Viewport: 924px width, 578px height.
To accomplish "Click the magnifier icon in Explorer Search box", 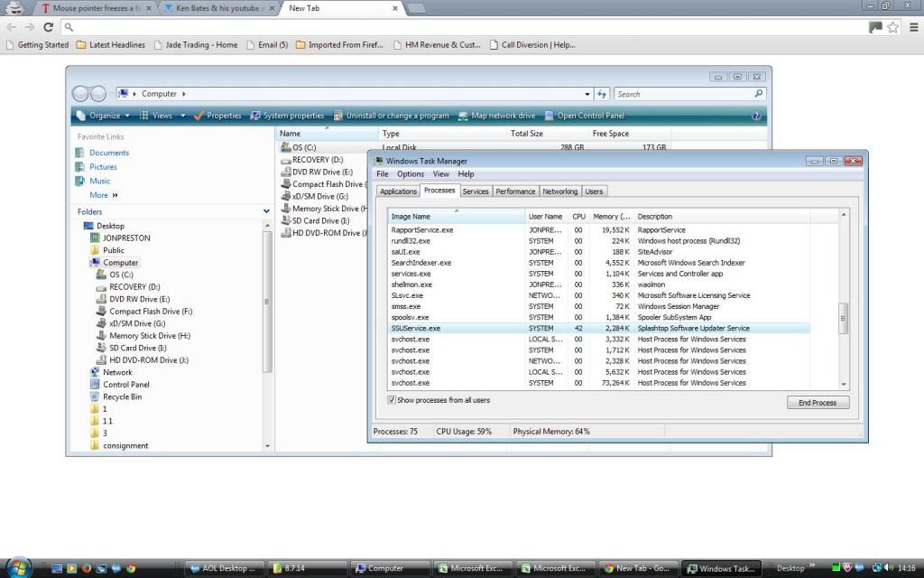I will [758, 94].
